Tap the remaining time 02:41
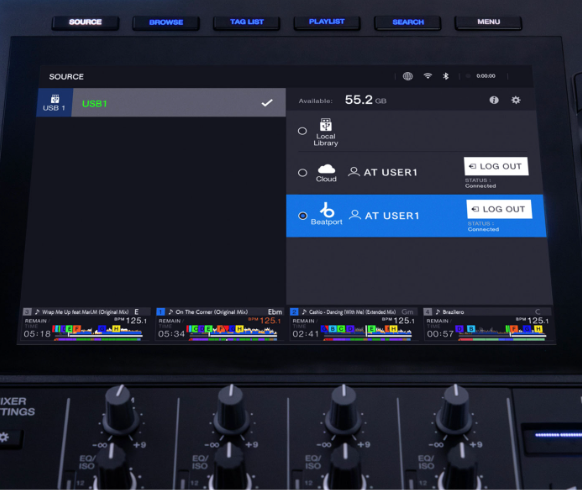The height and width of the screenshot is (490, 582). [x=305, y=334]
